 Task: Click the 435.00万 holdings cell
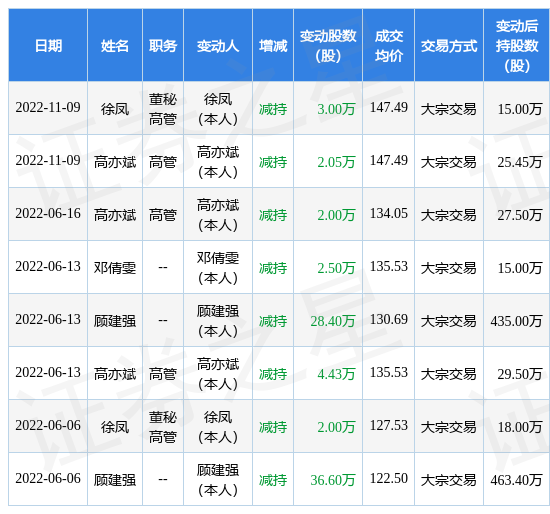pyautogui.click(x=516, y=321)
